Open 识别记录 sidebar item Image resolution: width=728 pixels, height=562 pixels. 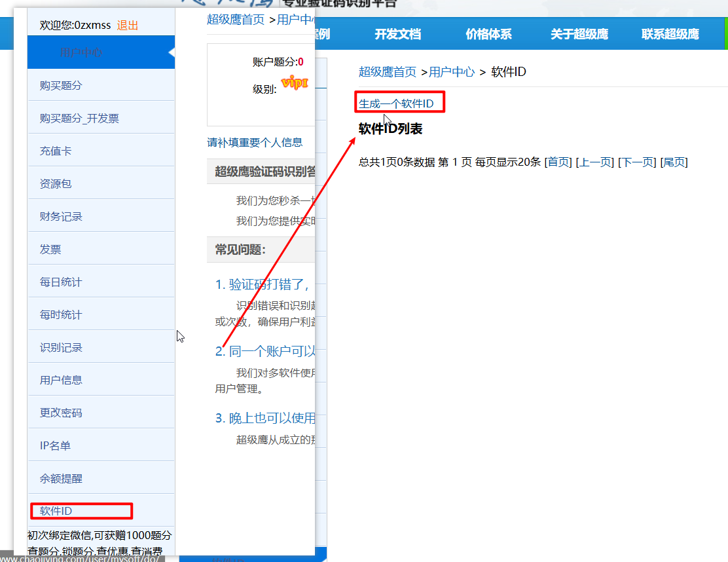[61, 348]
